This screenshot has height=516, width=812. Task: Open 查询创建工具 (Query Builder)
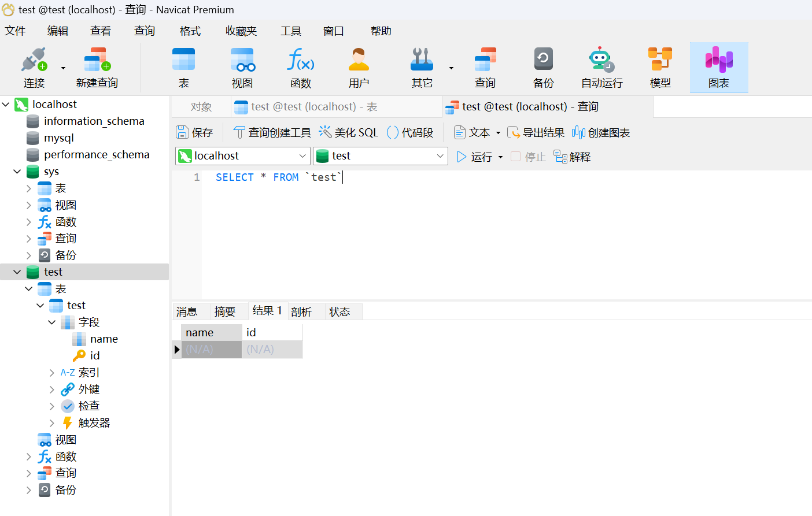[x=272, y=132]
